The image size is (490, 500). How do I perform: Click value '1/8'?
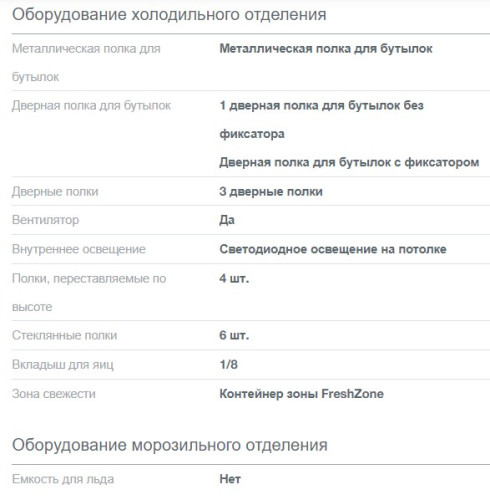[228, 365]
